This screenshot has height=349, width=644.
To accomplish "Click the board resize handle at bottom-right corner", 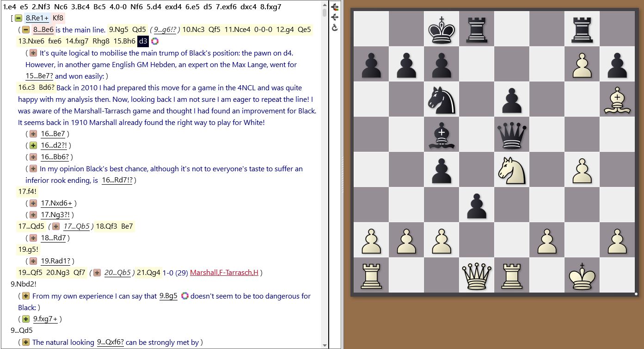I will 636,293.
